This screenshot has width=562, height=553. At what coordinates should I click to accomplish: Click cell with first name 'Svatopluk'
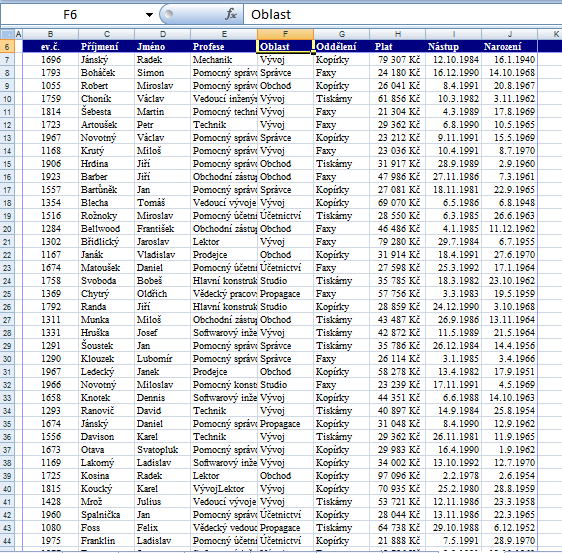coord(163,450)
